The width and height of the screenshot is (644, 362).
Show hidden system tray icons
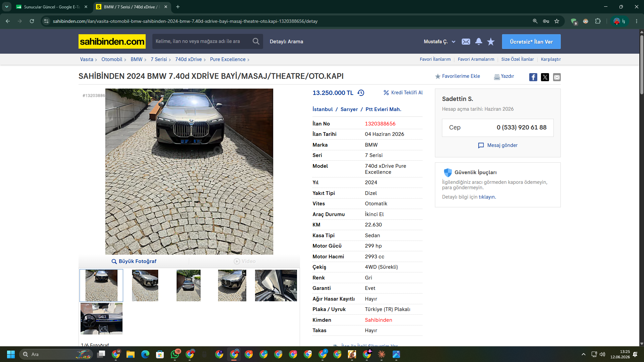tap(584, 354)
